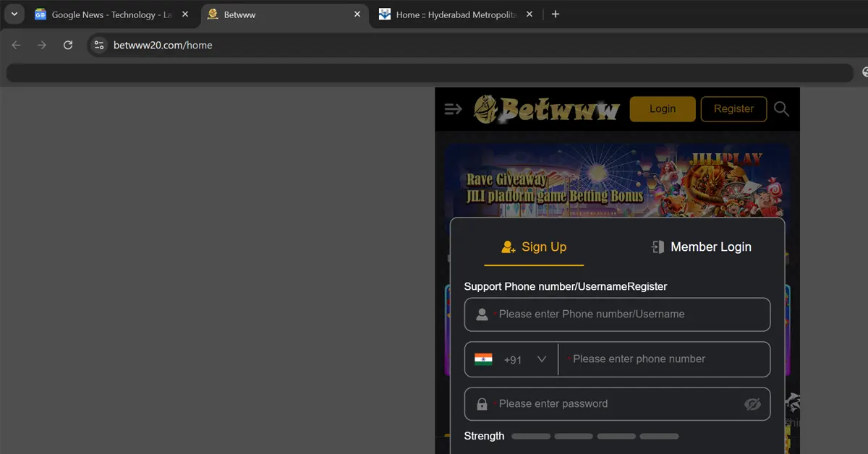
Task: Select the Sign Up tab
Action: pyautogui.click(x=534, y=247)
